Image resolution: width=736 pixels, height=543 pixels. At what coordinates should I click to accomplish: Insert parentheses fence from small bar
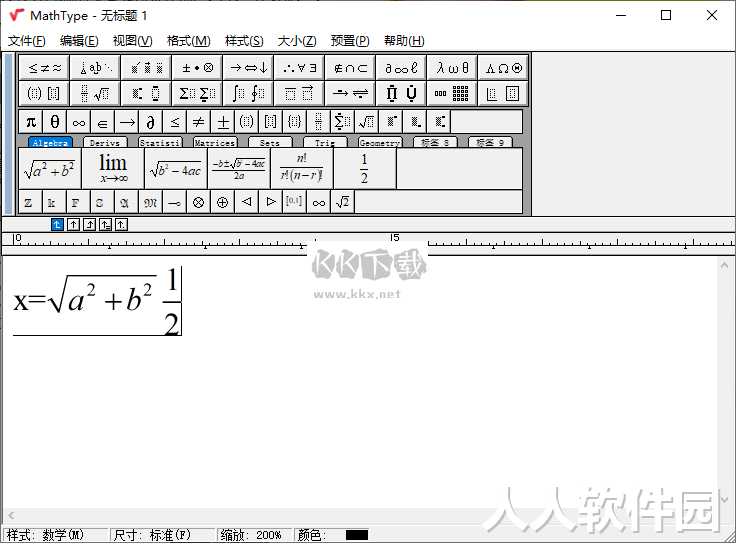[246, 122]
